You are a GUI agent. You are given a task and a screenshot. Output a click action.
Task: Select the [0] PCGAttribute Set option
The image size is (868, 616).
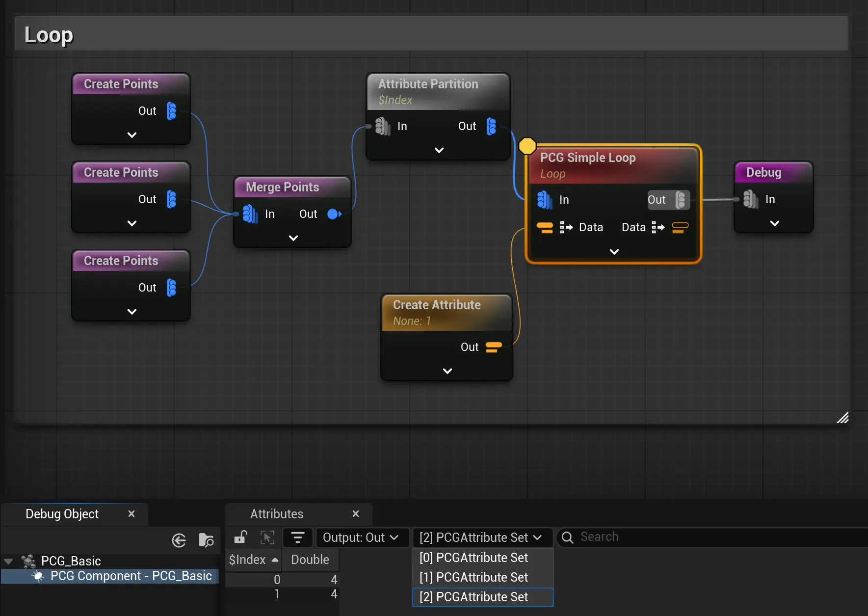point(473,558)
